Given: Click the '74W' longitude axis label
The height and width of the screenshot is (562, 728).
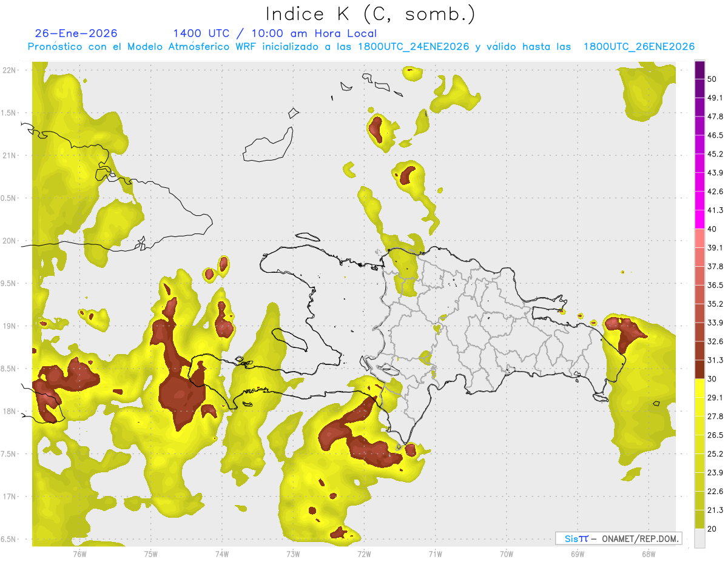Looking at the screenshot, I should (221, 554).
